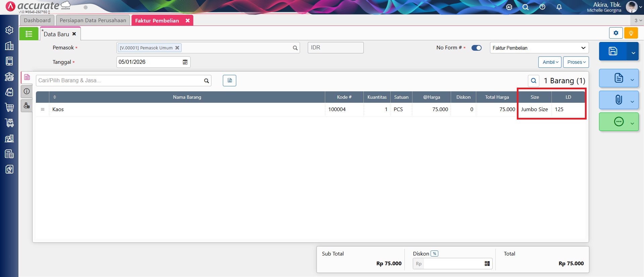The image size is (644, 277).
Task: Switch to Persiapan Data Perusahaan tab
Action: 93,20
